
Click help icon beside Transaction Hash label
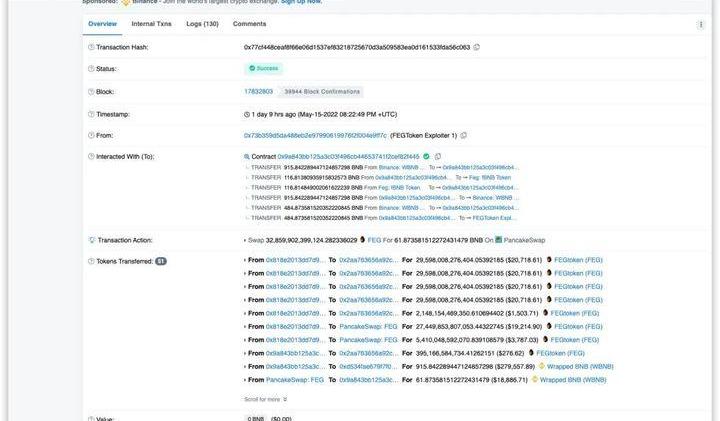(91, 47)
